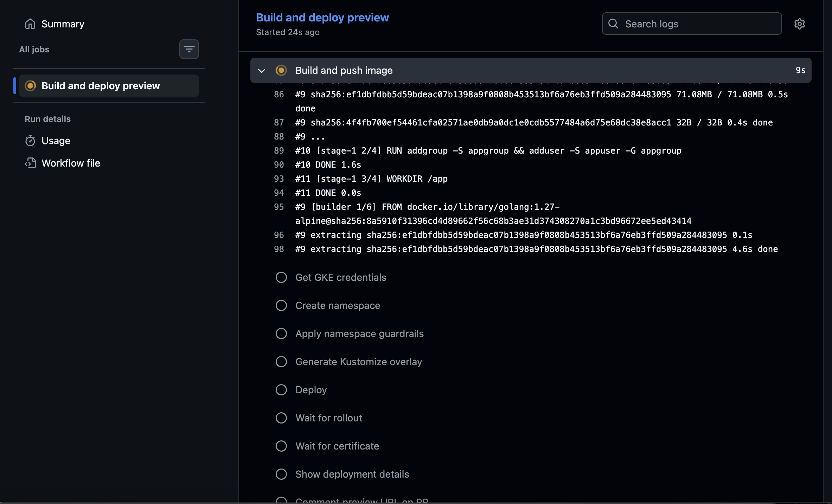Click the running status icon of Build and push image
Image resolution: width=832 pixels, height=504 pixels.
(x=281, y=70)
